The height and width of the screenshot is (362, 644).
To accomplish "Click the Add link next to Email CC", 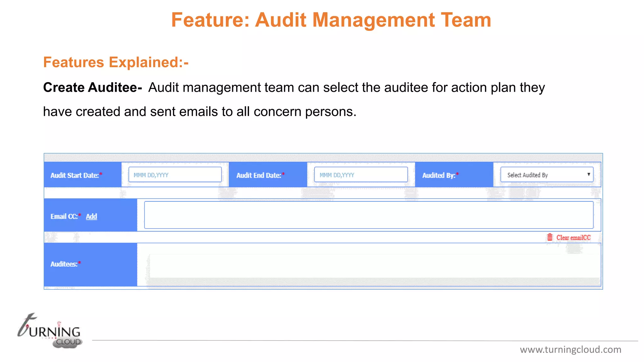I will click(92, 216).
